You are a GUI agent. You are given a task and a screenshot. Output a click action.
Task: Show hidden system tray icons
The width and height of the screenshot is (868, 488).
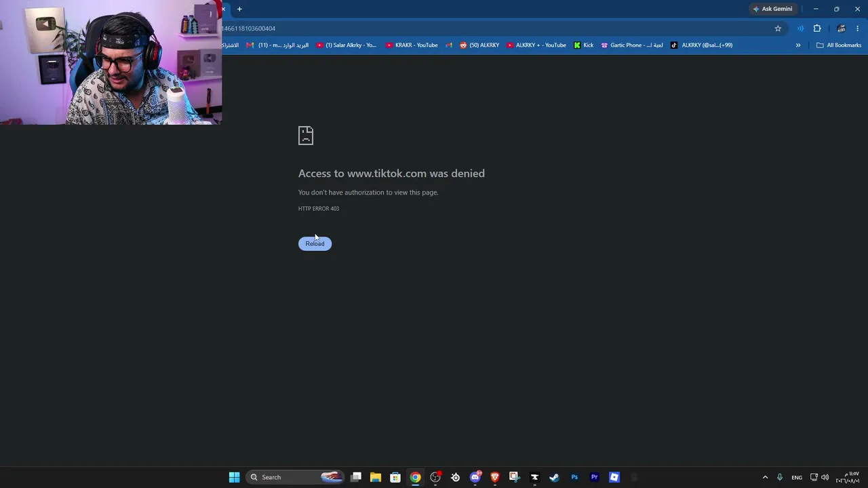click(x=765, y=477)
